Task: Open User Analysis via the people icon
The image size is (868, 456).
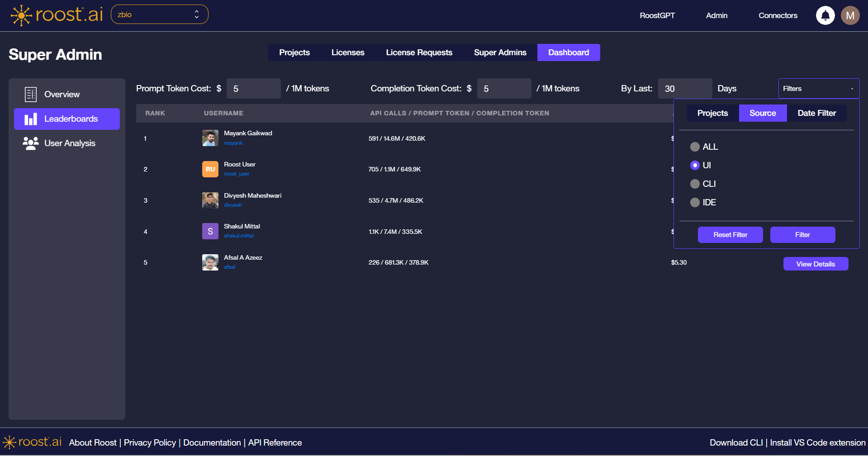Action: click(x=30, y=143)
